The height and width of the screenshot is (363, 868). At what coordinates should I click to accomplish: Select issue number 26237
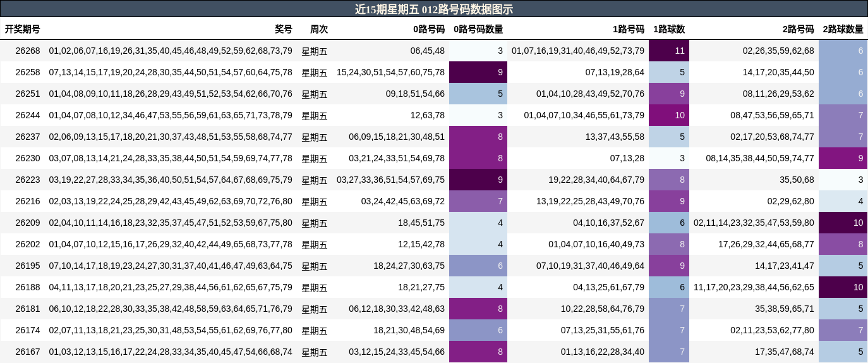[28, 137]
